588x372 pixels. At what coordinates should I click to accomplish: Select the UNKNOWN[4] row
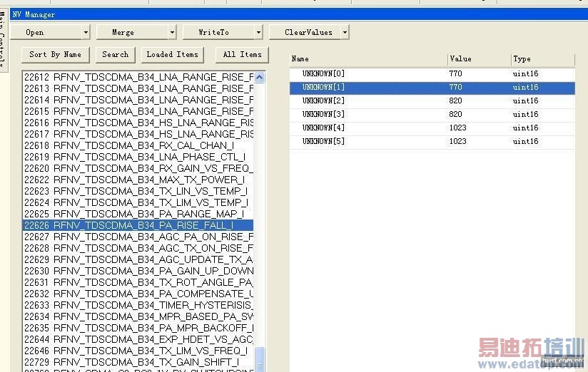[x=432, y=128]
